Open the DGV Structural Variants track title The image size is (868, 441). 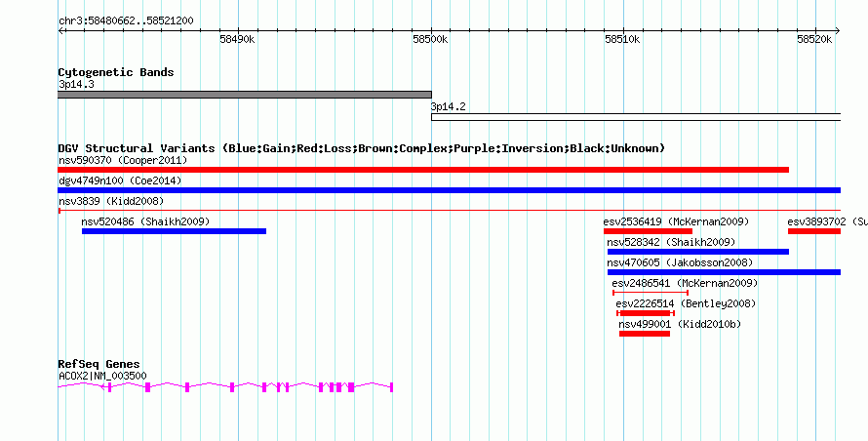(x=362, y=148)
